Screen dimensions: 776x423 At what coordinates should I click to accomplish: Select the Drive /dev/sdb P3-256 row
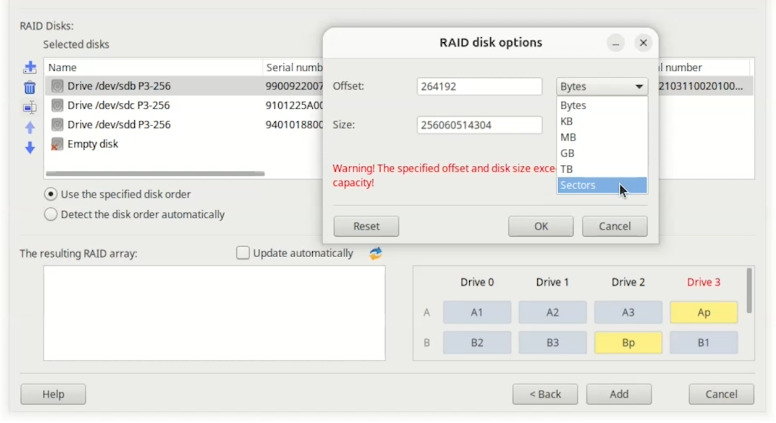tap(184, 86)
